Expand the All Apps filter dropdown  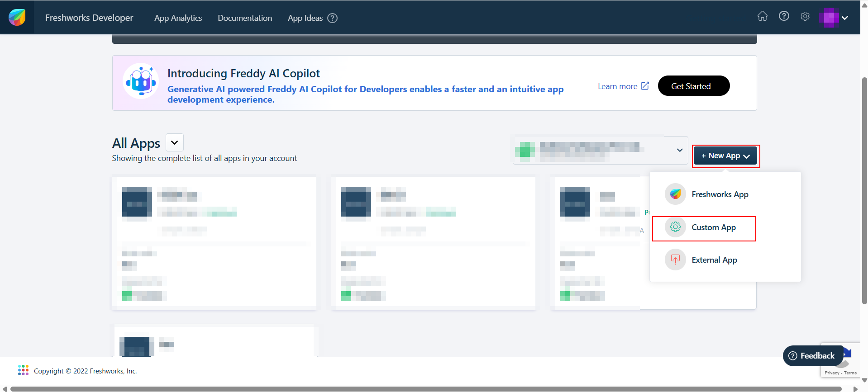point(175,142)
